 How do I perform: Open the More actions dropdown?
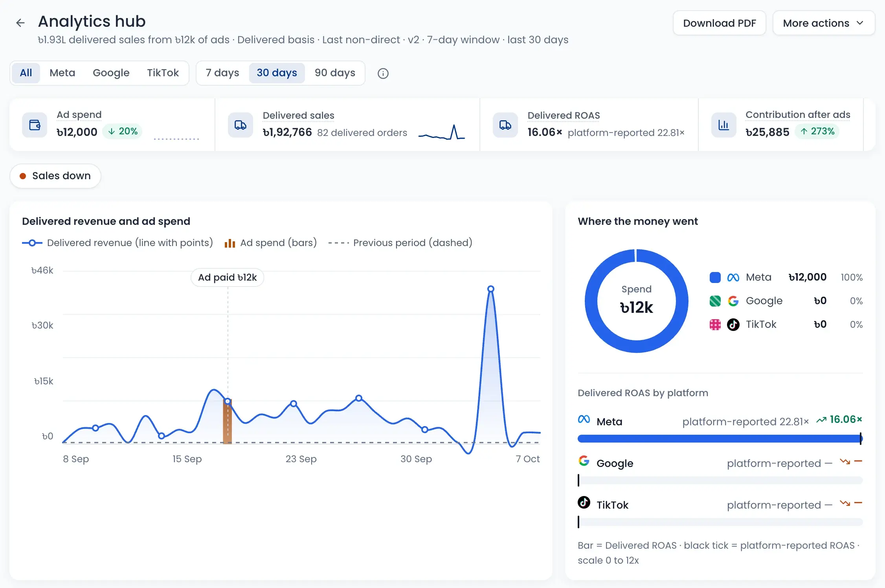(824, 23)
